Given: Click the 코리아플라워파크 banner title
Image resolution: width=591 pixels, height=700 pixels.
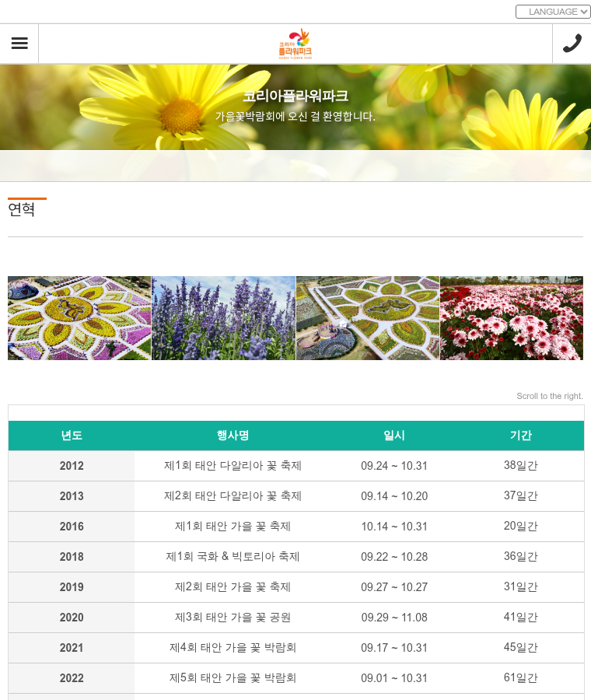Looking at the screenshot, I should tap(295, 96).
